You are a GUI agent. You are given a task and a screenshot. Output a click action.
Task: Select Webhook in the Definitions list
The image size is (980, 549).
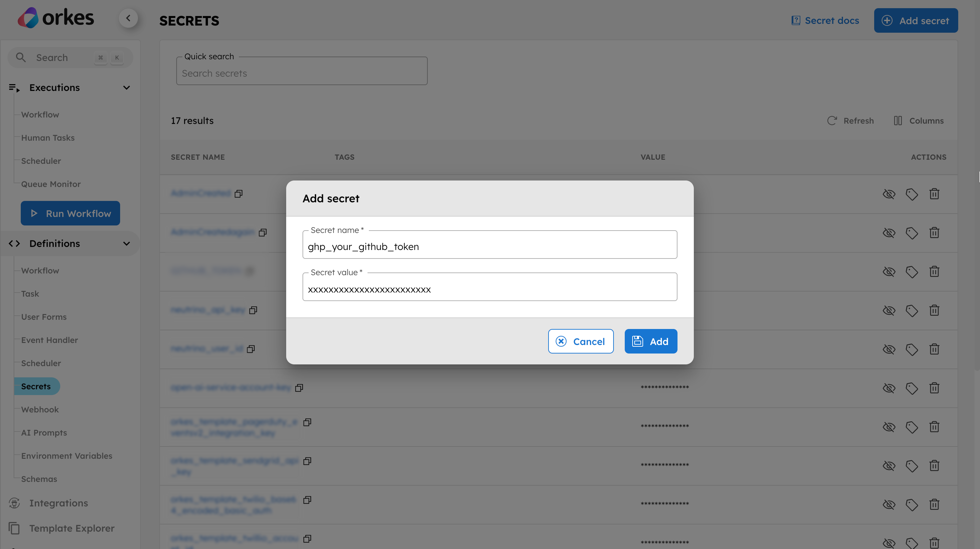[40, 409]
